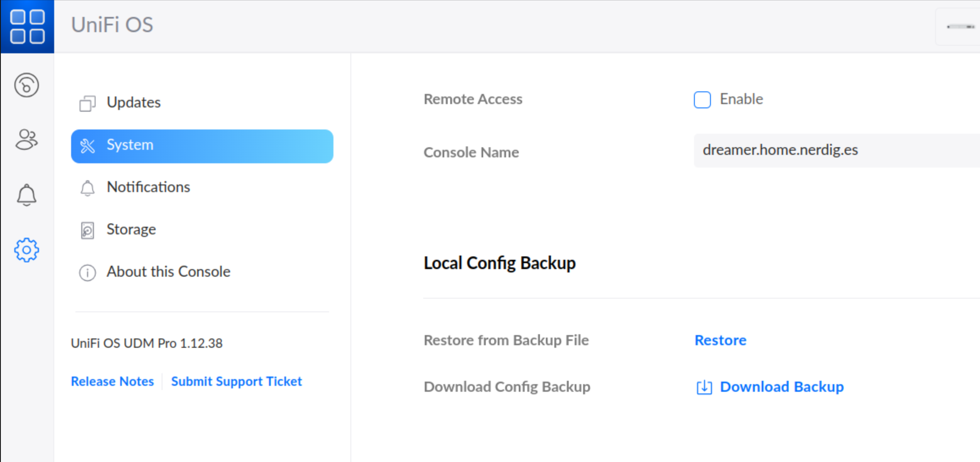View About this Console details
Viewport: 980px width, 462px height.
168,272
